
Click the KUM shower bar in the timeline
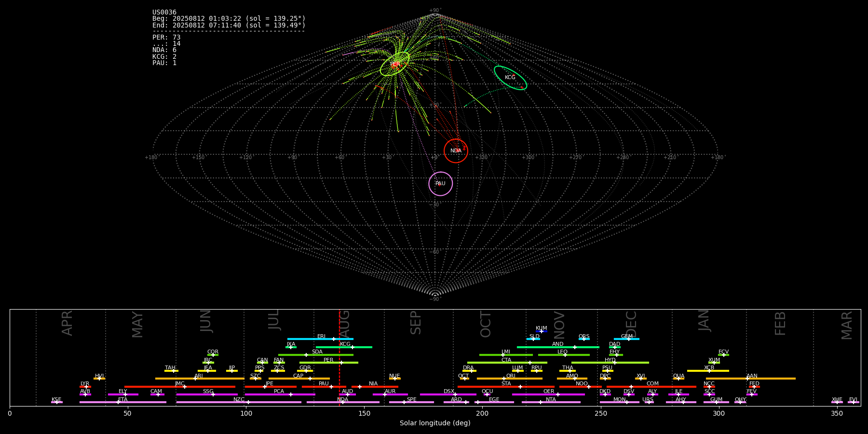(x=542, y=331)
